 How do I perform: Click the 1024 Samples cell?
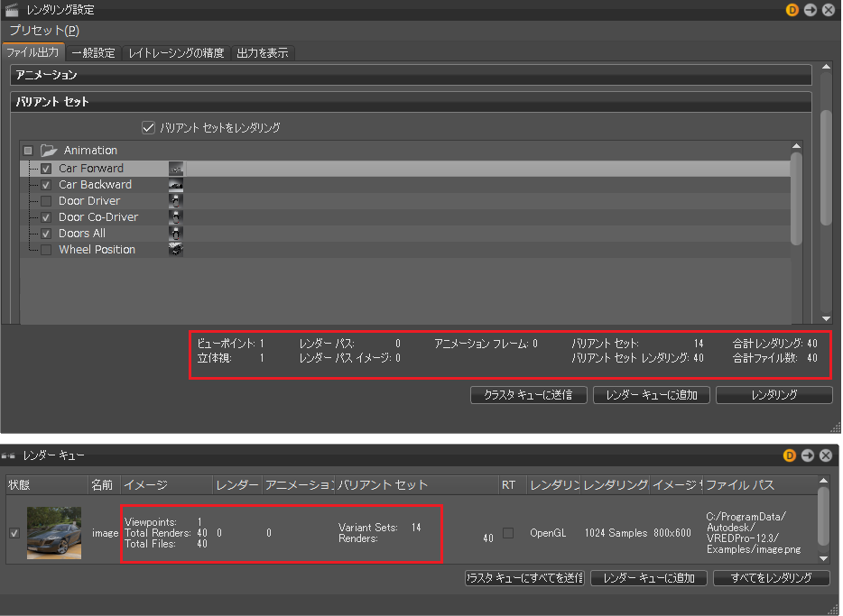click(616, 533)
